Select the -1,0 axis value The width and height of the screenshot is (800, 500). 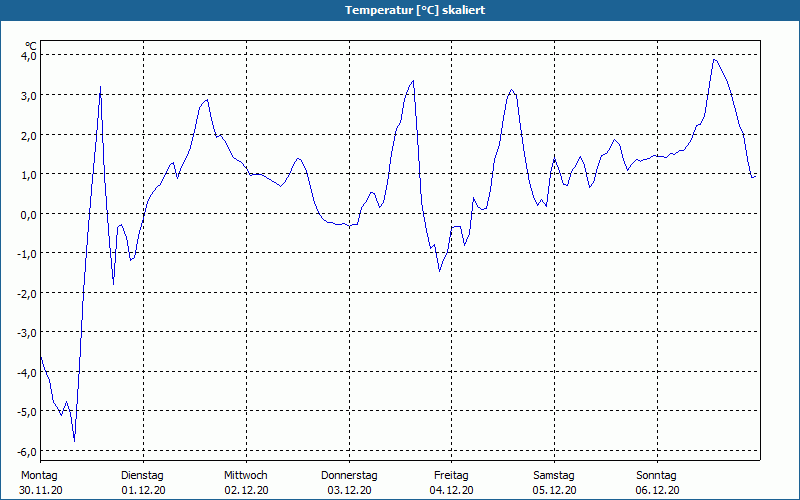pos(28,254)
